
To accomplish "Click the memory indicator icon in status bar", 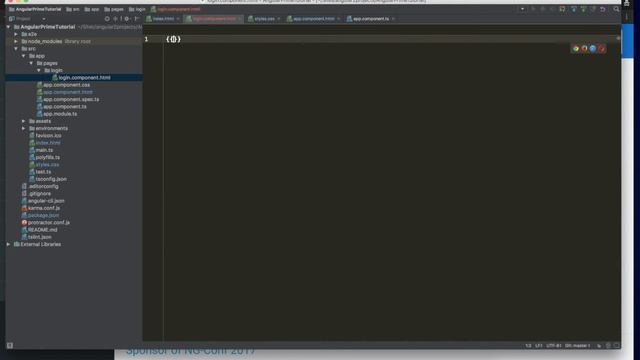I will click(617, 346).
